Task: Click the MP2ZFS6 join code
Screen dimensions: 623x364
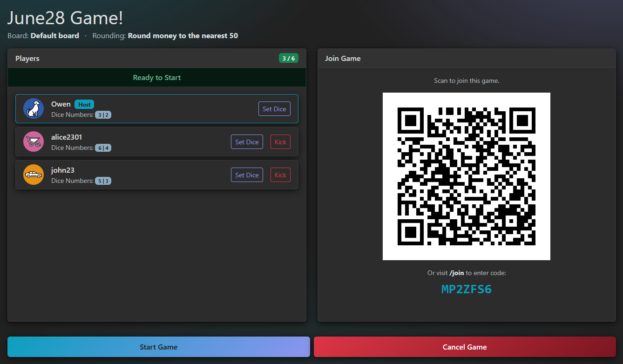Action: click(x=467, y=289)
